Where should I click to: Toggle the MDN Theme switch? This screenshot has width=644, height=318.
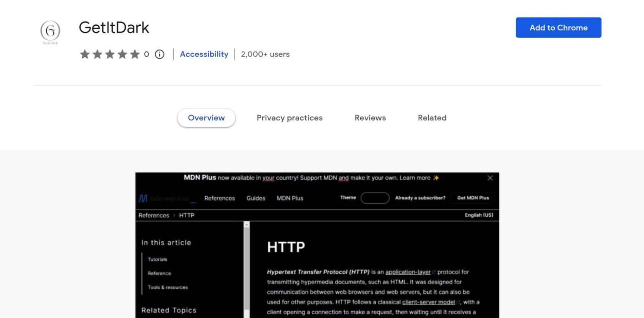pos(375,198)
